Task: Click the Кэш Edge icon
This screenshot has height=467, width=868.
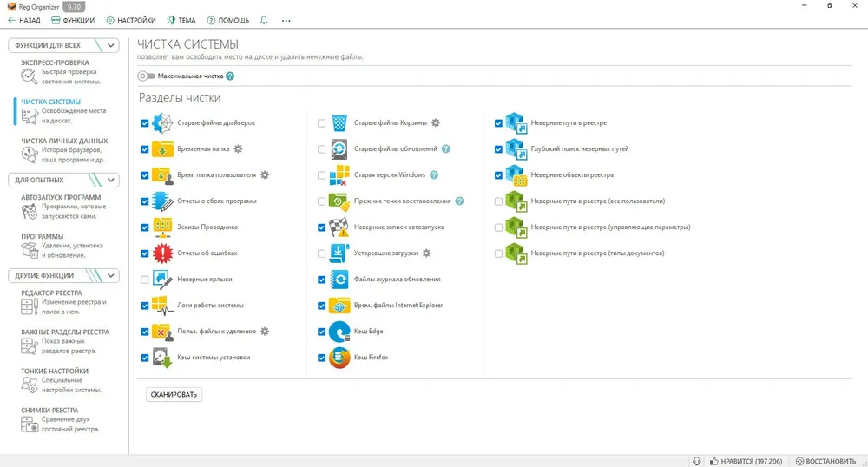Action: (339, 332)
